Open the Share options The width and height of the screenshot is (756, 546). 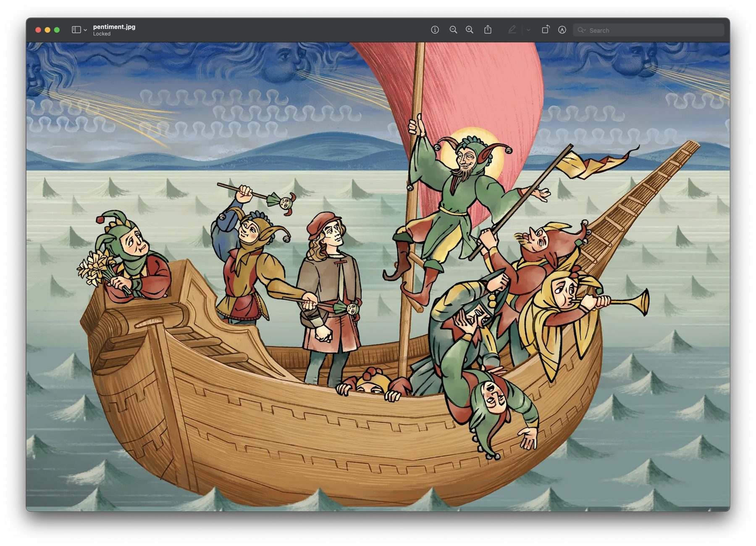[x=488, y=30]
